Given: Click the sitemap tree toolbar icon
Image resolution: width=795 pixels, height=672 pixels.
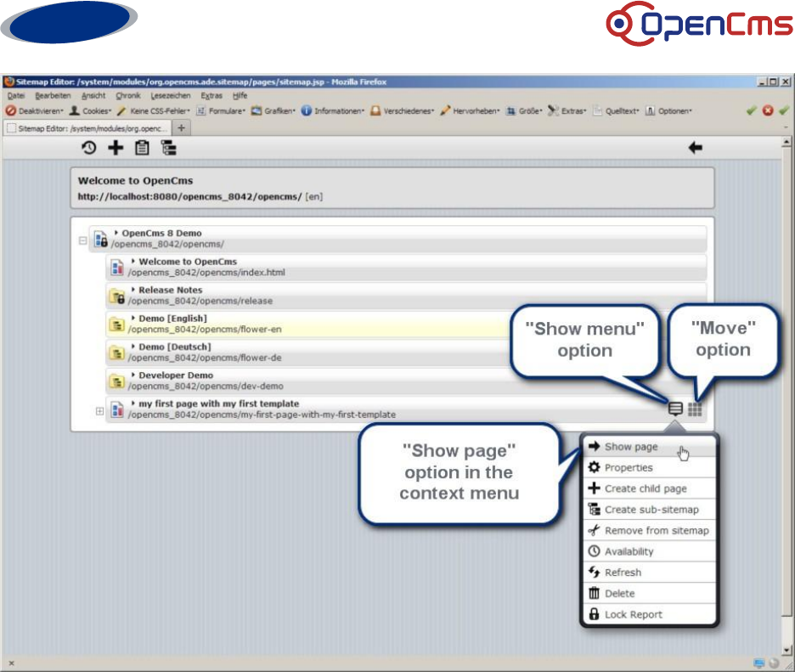Looking at the screenshot, I should click(x=168, y=148).
